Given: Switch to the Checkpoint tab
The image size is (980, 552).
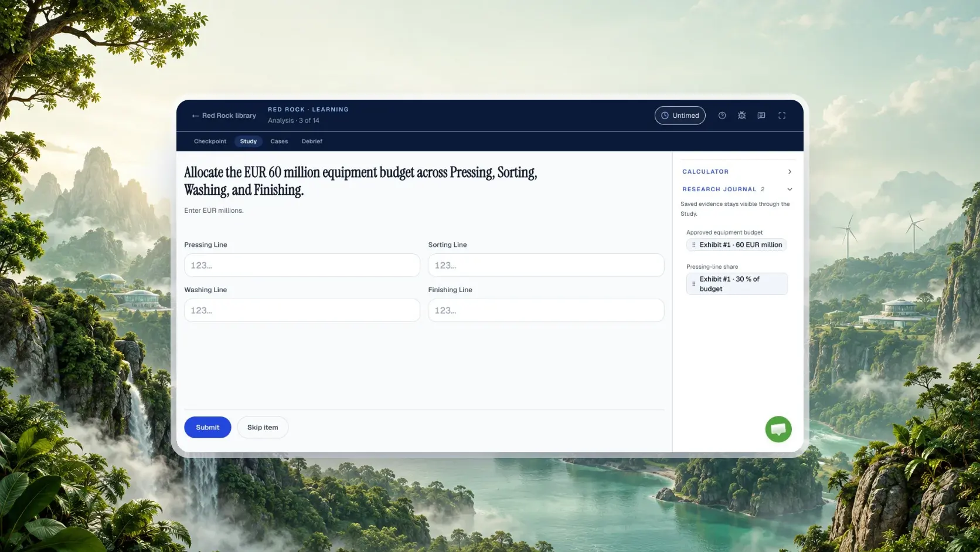Looking at the screenshot, I should point(210,141).
